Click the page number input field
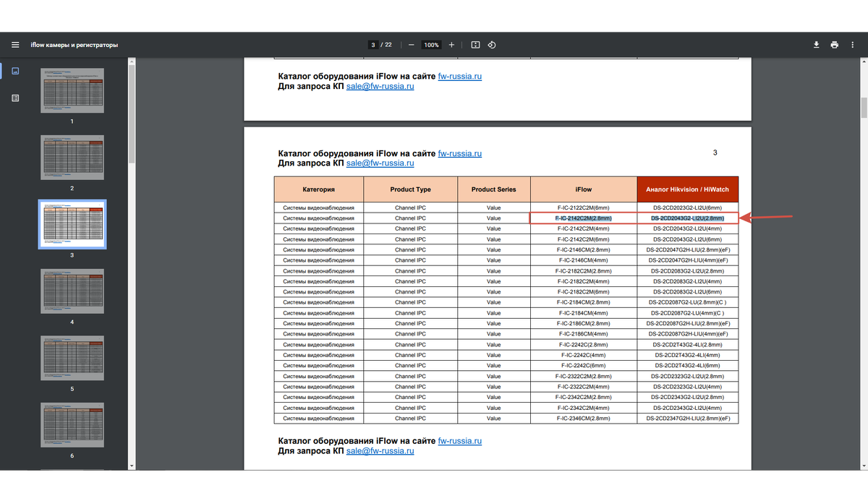The height and width of the screenshot is (488, 868). [x=373, y=45]
